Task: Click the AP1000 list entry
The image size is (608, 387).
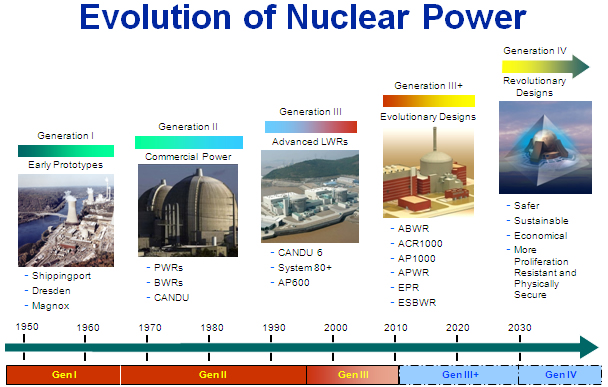Action: [416, 259]
